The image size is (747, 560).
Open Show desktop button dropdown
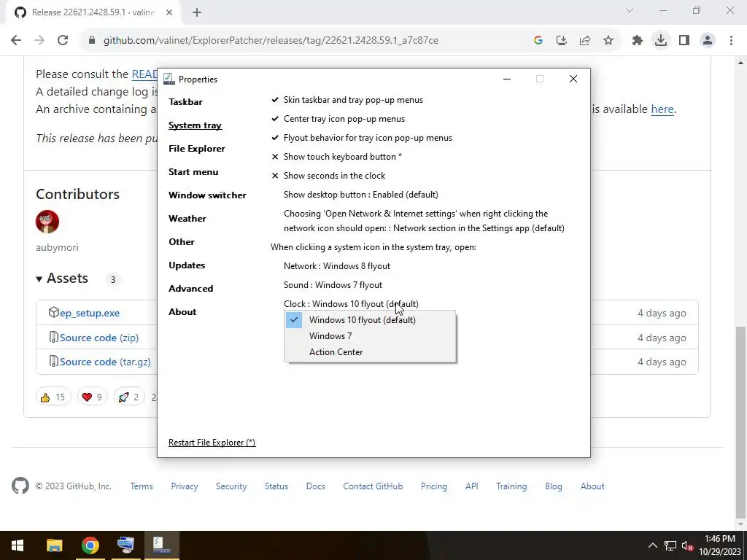pos(360,195)
